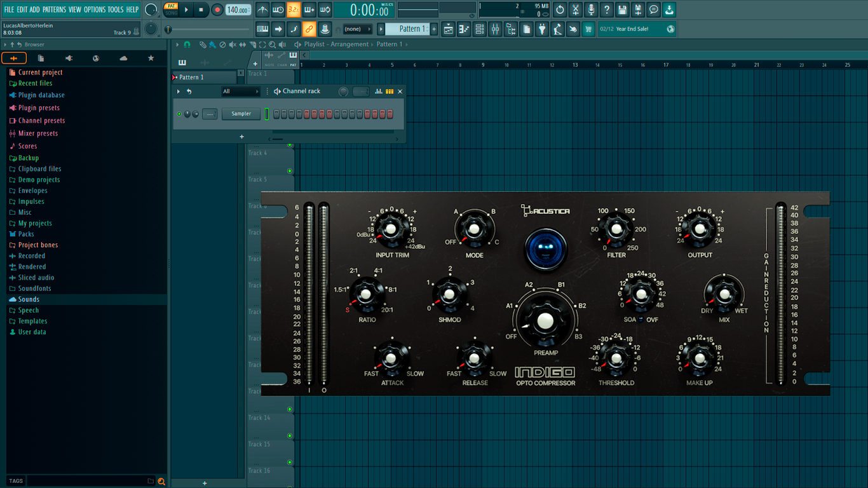
Task: Click the stop button
Action: [x=201, y=10]
